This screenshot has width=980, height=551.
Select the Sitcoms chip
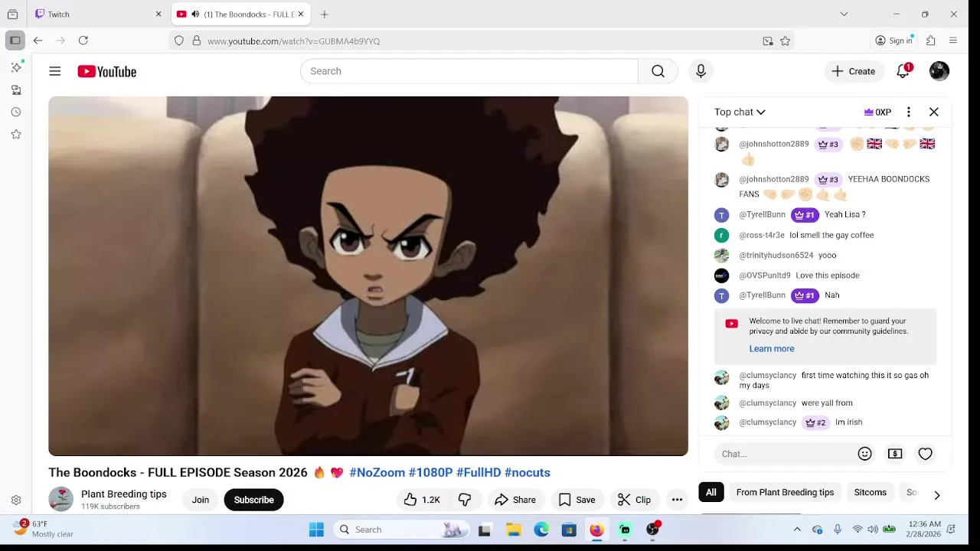pyautogui.click(x=871, y=492)
